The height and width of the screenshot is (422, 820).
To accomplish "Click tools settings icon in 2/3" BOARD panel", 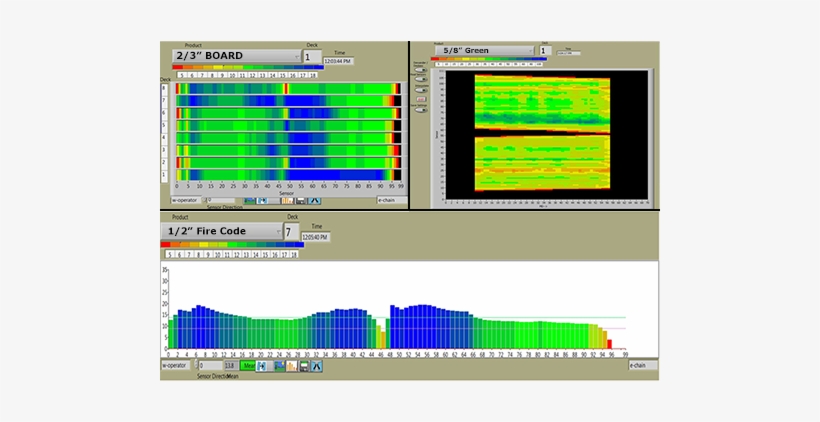I will tap(314, 200).
